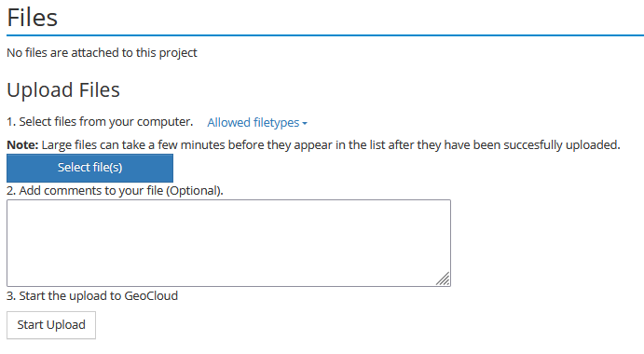644x354 pixels.
Task: Click the Upload Files heading
Action: click(x=63, y=90)
